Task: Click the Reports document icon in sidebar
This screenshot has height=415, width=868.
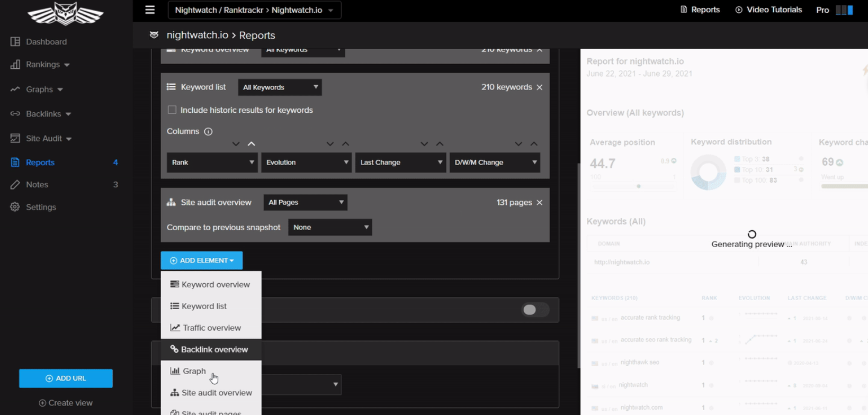Action: [x=15, y=163]
